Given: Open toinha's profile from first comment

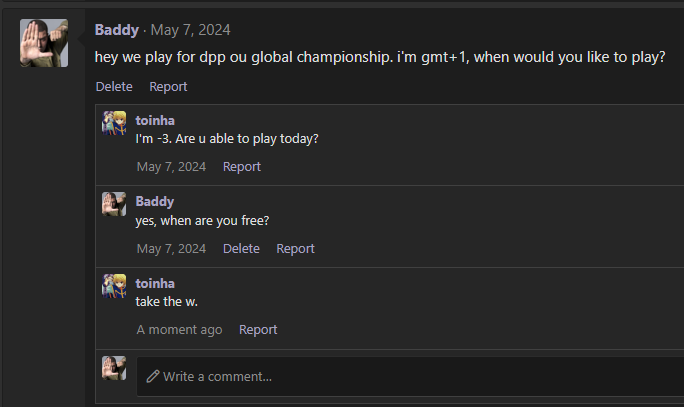Looking at the screenshot, I should pos(155,120).
